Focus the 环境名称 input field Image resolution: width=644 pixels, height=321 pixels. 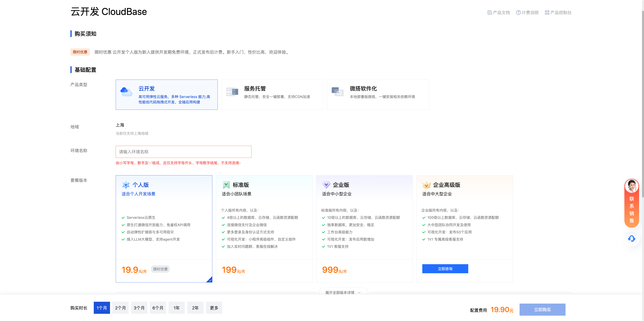(x=183, y=152)
